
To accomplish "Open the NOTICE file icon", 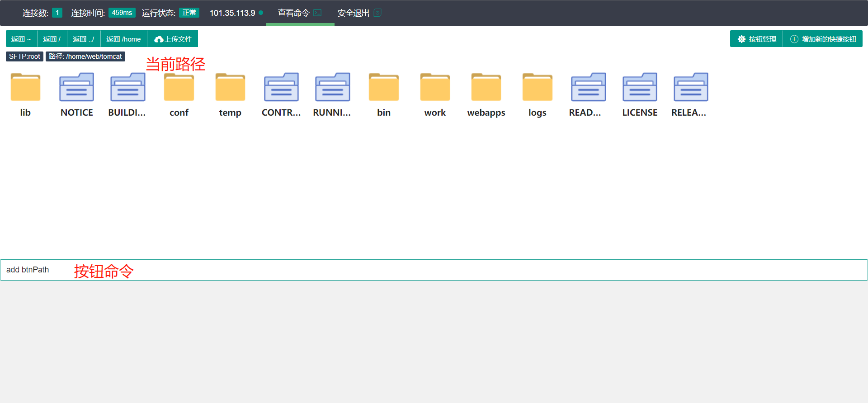I will pyautogui.click(x=77, y=87).
